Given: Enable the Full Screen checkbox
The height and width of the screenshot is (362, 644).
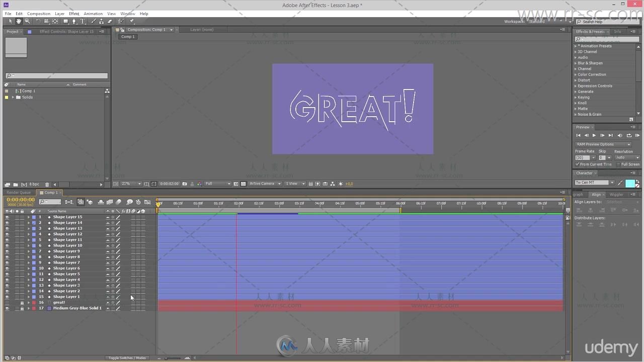Looking at the screenshot, I should tap(618, 164).
